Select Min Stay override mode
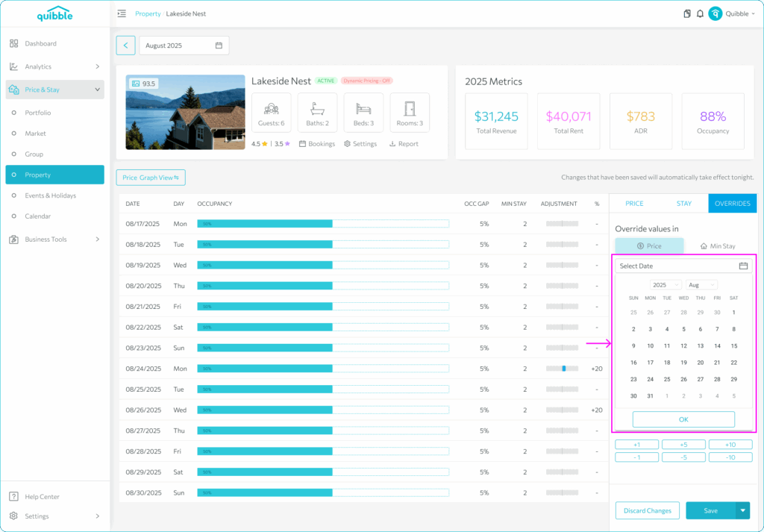The width and height of the screenshot is (764, 532). click(x=718, y=246)
